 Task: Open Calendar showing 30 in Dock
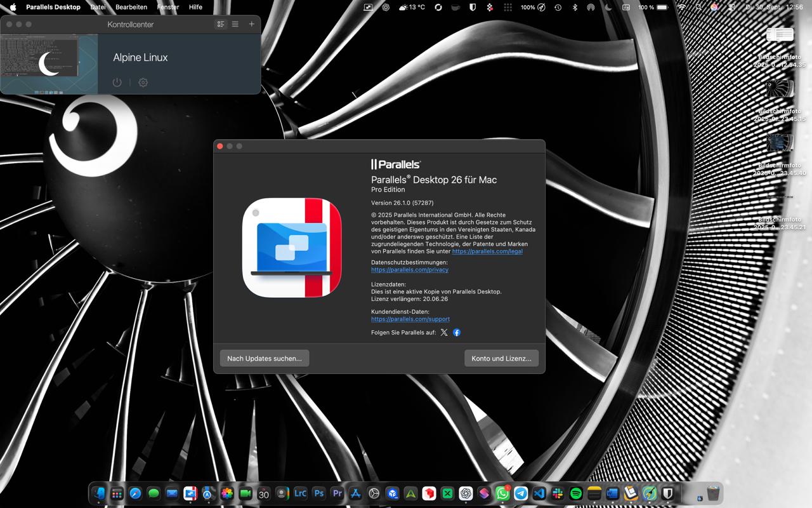(x=264, y=493)
